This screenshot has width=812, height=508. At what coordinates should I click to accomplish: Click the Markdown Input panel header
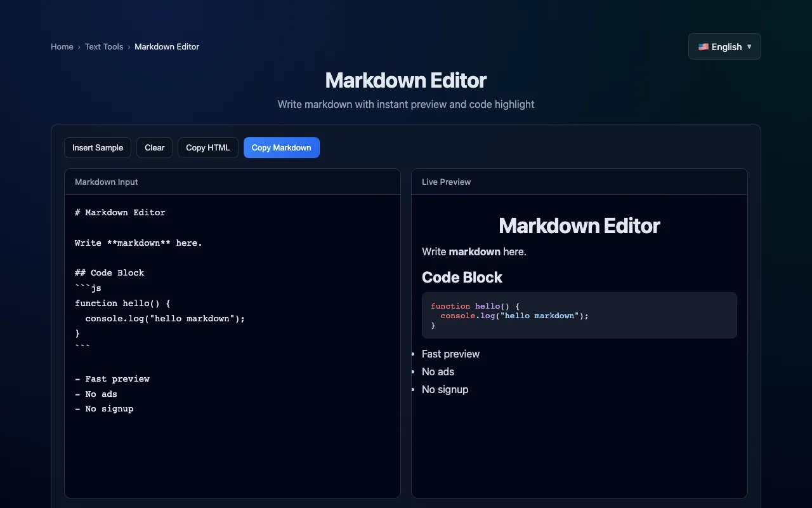pyautogui.click(x=232, y=182)
